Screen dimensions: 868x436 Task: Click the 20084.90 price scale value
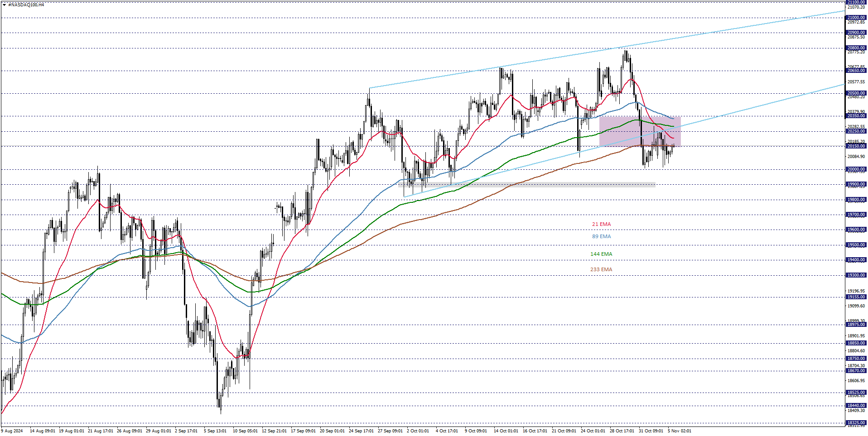point(856,157)
